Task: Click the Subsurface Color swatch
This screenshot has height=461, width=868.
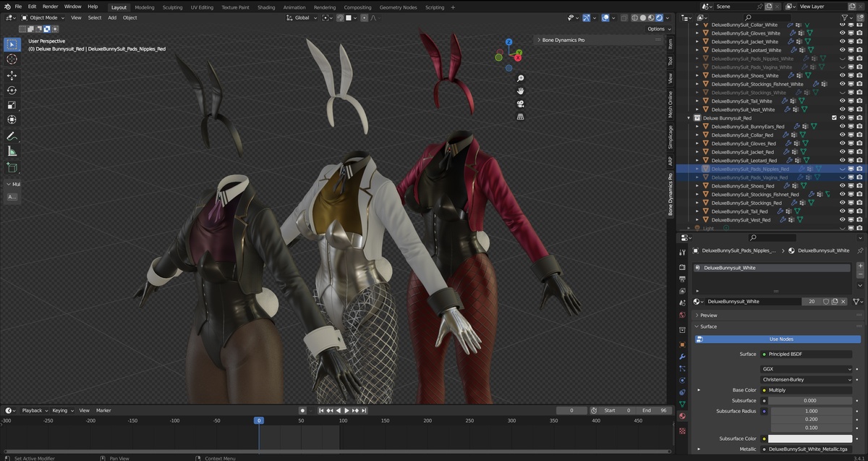Action: 810,439
